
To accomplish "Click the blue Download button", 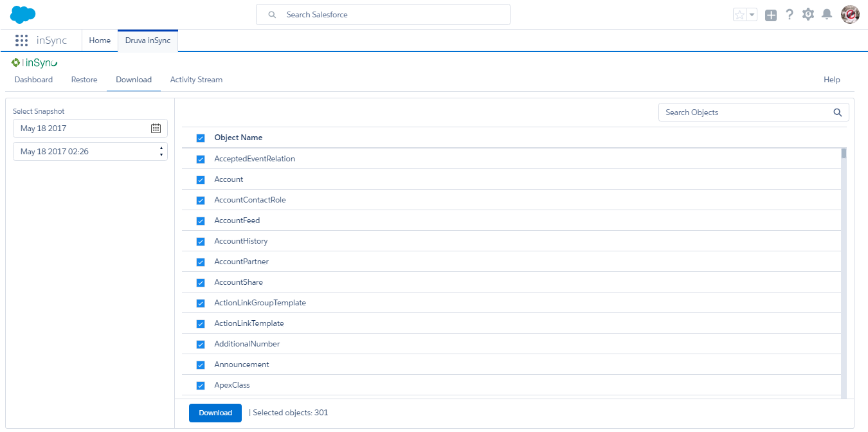I will click(215, 413).
